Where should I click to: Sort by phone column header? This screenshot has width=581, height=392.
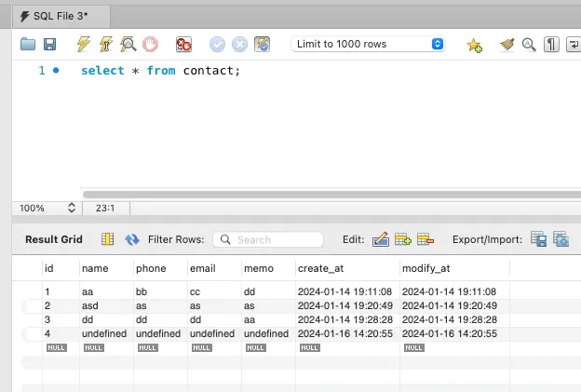tap(160, 268)
